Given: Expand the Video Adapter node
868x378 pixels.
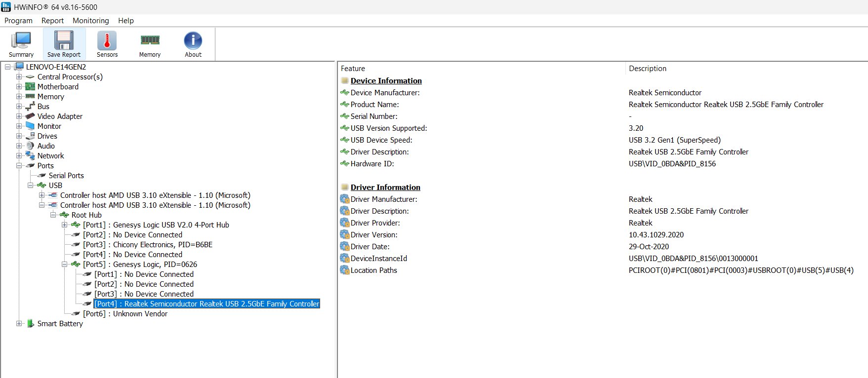Looking at the screenshot, I should click(x=19, y=116).
